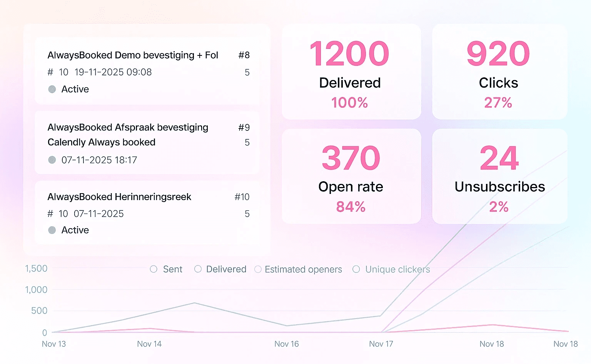Click the hash icon on the Herinneringsreek card
Screen dimensions: 591x364
point(50,214)
